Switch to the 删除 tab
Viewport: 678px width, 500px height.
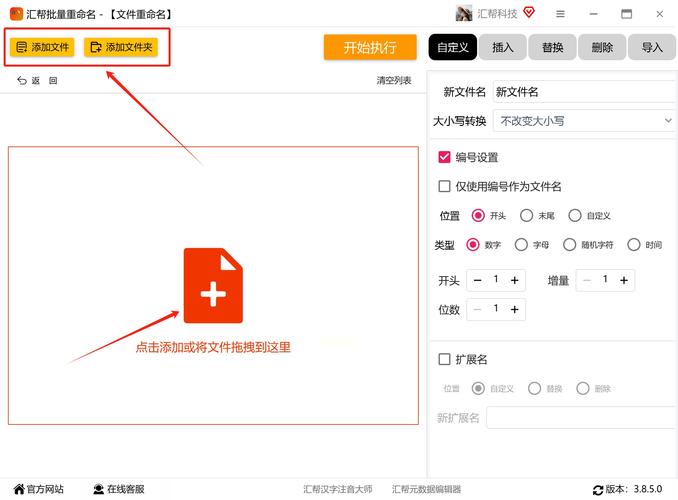pos(602,47)
